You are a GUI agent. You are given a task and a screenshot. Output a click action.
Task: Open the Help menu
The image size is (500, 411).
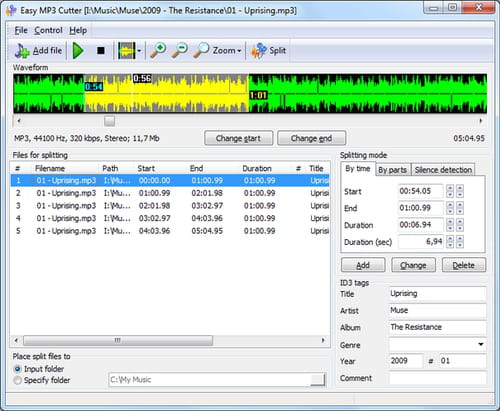78,30
